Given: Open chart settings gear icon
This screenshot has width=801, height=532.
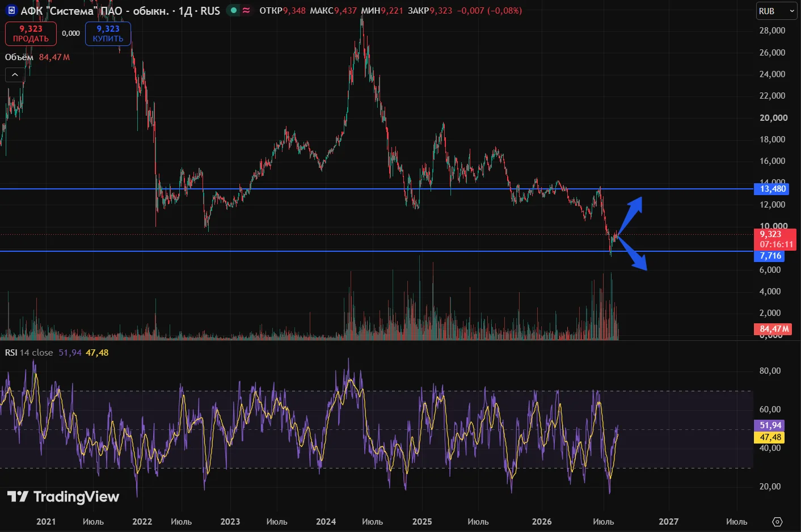Looking at the screenshot, I should (x=777, y=522).
